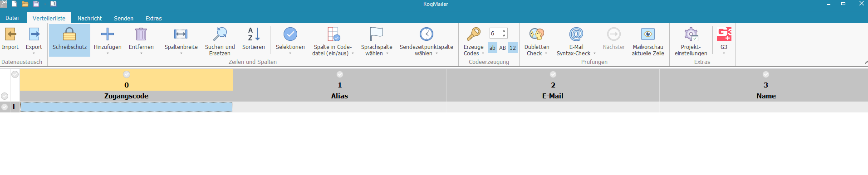Viewport: 868px width, 175px height.
Task: Select lowercase 'ab' code format
Action: (492, 48)
